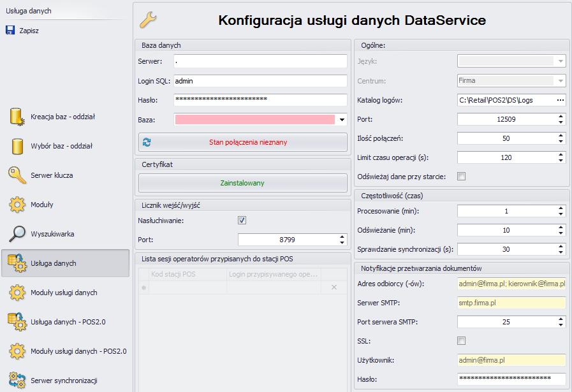The width and height of the screenshot is (572, 392).
Task: Click the Kreacja baz - oddział database icon
Action: click(17, 117)
